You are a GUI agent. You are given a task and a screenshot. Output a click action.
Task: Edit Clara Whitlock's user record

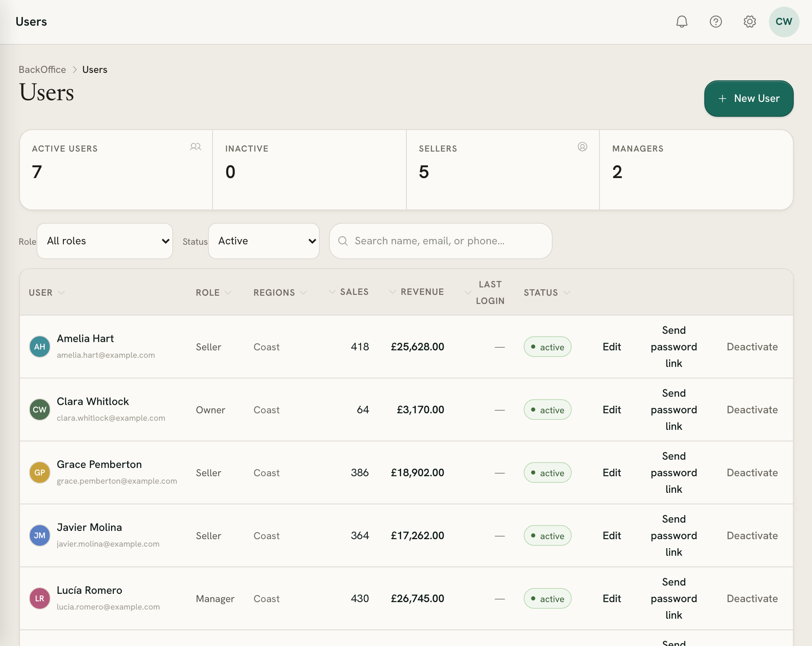click(x=611, y=410)
